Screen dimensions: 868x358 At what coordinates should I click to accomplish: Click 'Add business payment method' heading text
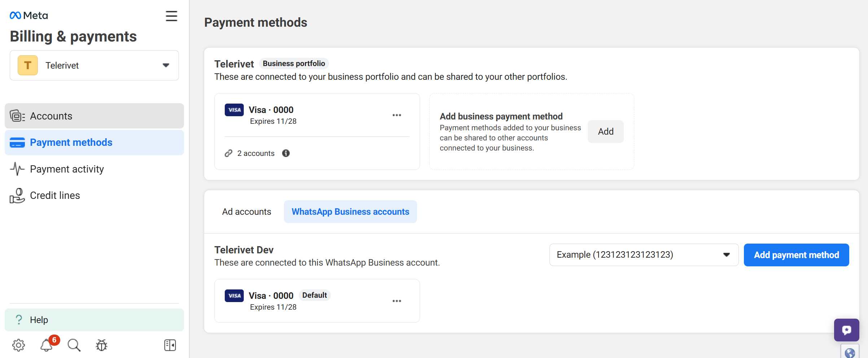tap(501, 116)
